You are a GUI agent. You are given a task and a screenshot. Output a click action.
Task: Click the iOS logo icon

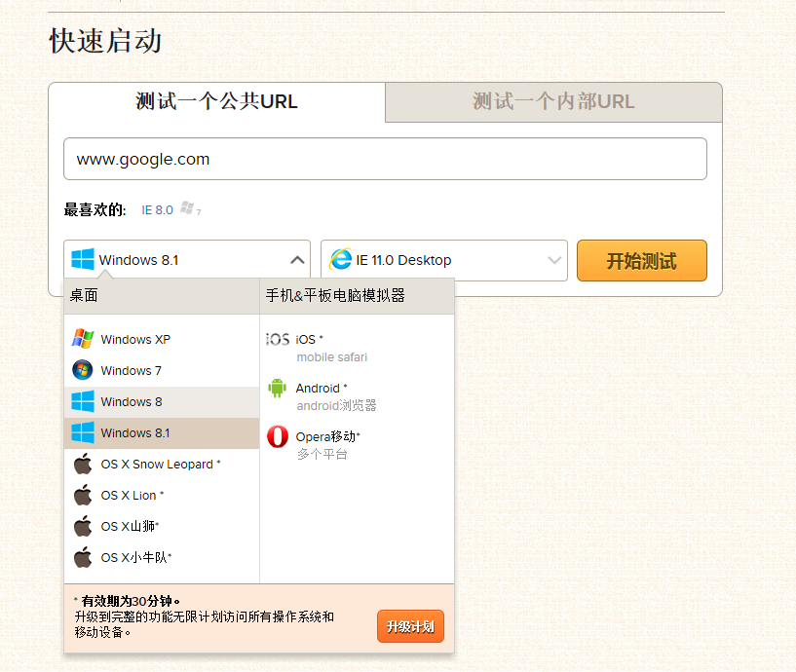pyautogui.click(x=278, y=339)
